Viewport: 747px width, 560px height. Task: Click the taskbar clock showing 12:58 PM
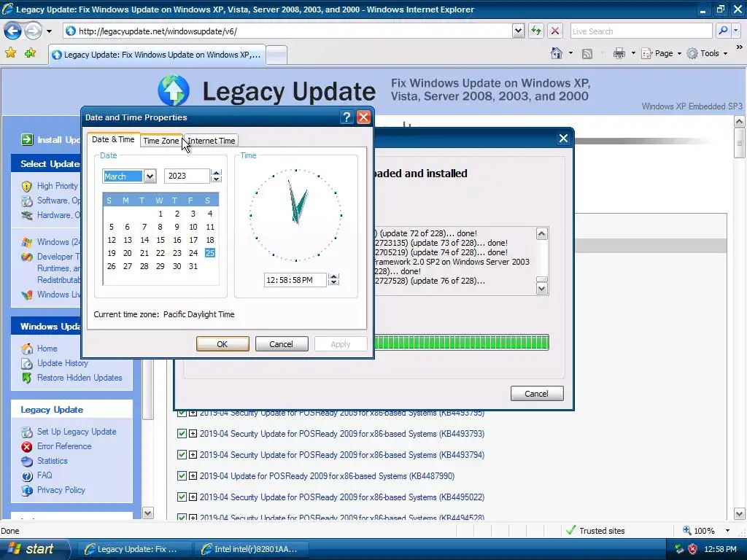pyautogui.click(x=720, y=549)
